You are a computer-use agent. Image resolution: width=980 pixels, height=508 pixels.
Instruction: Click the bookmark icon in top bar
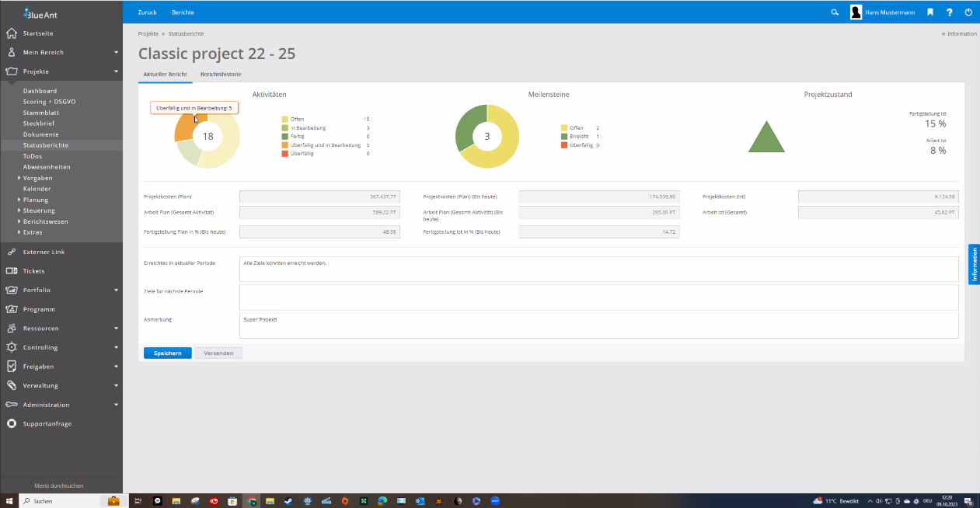point(930,12)
